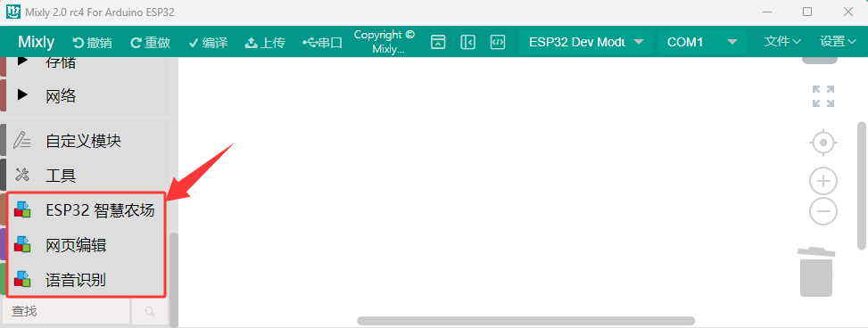Screen dimensions: 868x328
Task: Click the Mixly logo in the toolbar
Action: click(36, 42)
